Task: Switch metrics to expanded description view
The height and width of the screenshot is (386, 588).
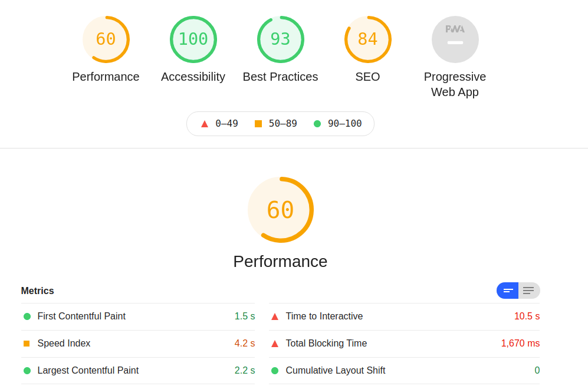Action: 528,291
